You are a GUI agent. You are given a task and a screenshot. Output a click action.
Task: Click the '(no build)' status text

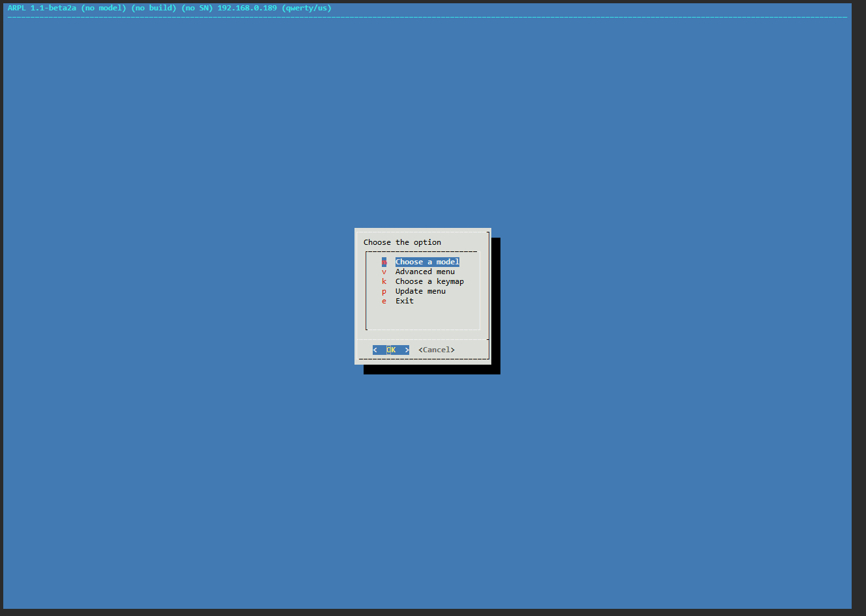(154, 8)
